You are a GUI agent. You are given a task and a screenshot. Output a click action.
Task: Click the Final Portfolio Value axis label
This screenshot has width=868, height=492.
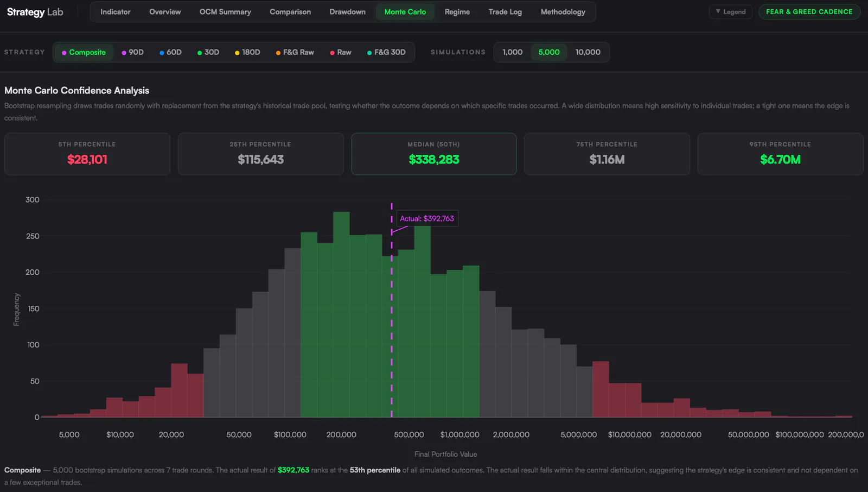pos(446,454)
